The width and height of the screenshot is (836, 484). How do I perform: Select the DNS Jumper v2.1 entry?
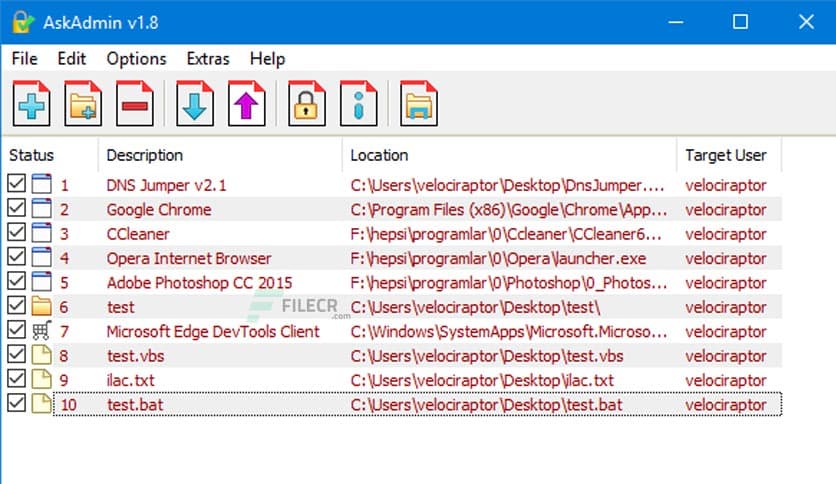click(x=166, y=185)
